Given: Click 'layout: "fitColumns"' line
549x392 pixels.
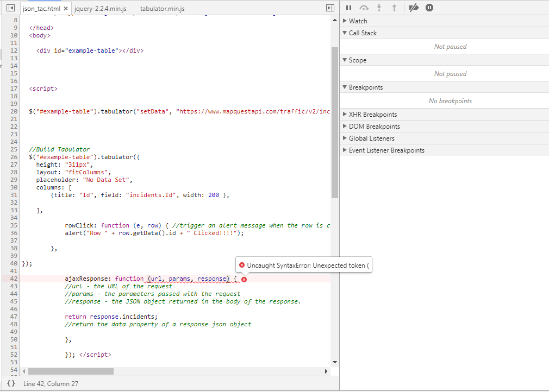Looking at the screenshot, I should coord(73,172).
